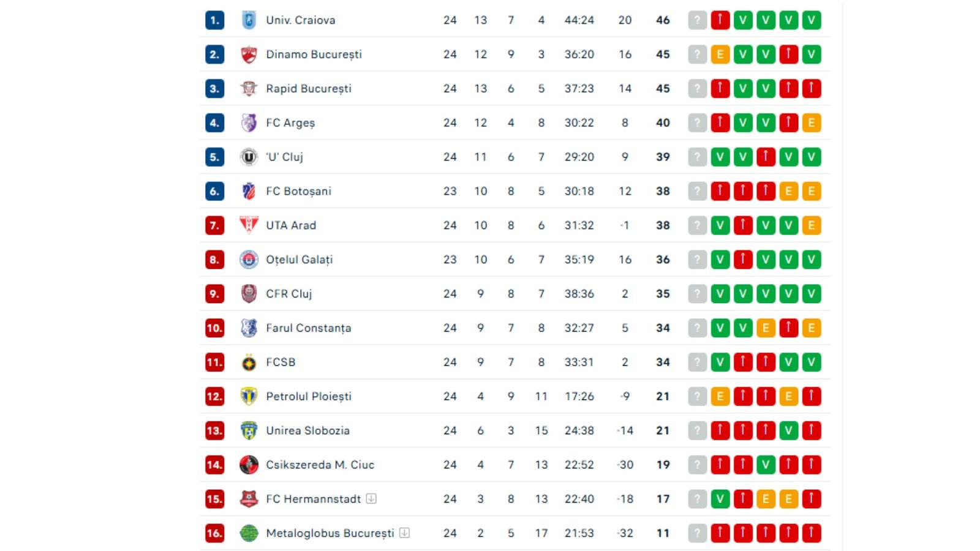Viewport: 980px width, 551px height.
Task: Open the Petrolul Ploiești team page
Action: pos(307,396)
